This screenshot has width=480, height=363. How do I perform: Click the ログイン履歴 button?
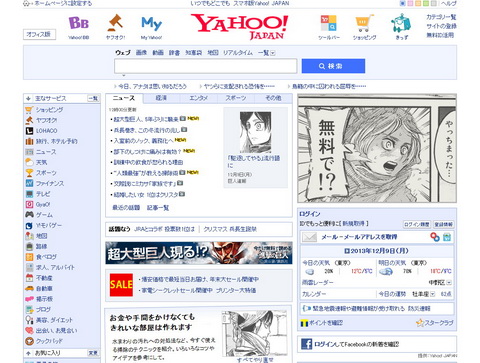point(417,224)
